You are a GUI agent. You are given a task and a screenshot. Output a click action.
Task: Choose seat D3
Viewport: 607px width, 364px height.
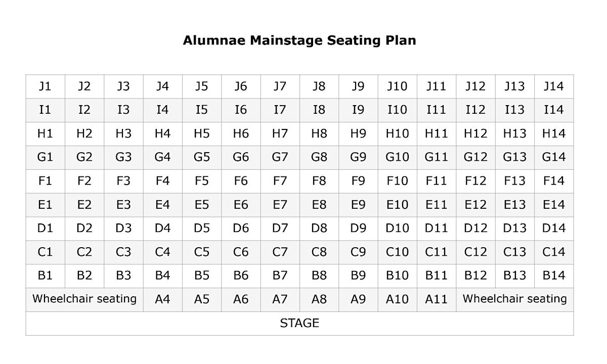click(123, 228)
